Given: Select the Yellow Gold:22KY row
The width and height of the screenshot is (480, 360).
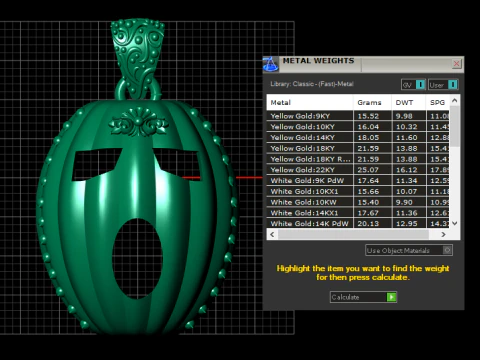Looking at the screenshot, I should pyautogui.click(x=358, y=170).
